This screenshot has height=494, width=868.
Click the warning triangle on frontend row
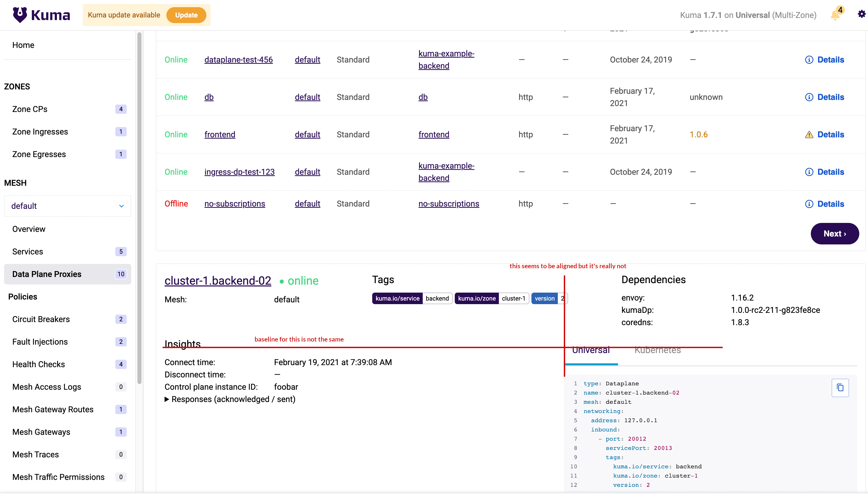[x=809, y=134]
